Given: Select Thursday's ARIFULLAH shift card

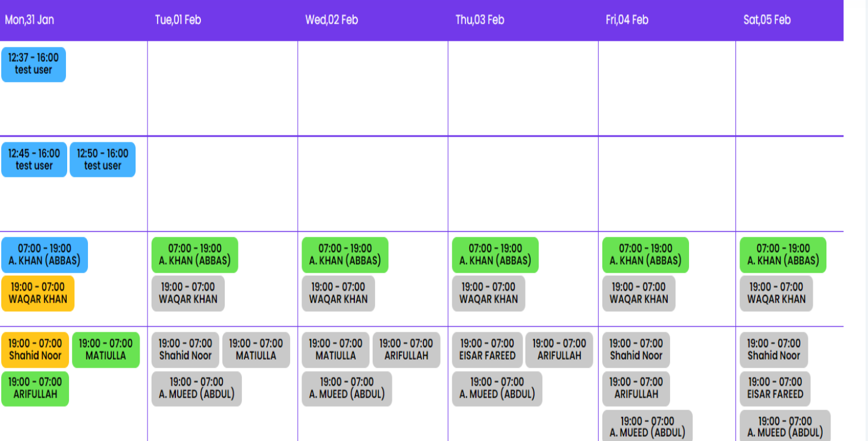Looking at the screenshot, I should [x=559, y=349].
